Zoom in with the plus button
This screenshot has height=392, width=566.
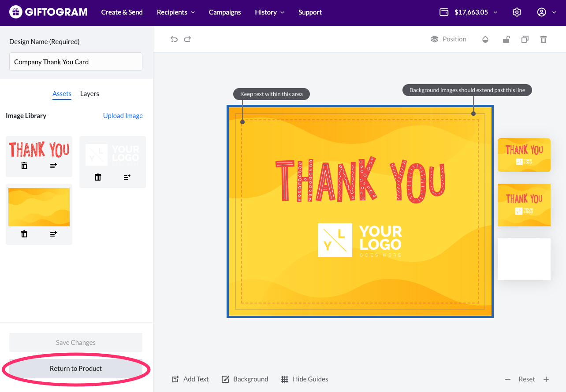(x=546, y=379)
